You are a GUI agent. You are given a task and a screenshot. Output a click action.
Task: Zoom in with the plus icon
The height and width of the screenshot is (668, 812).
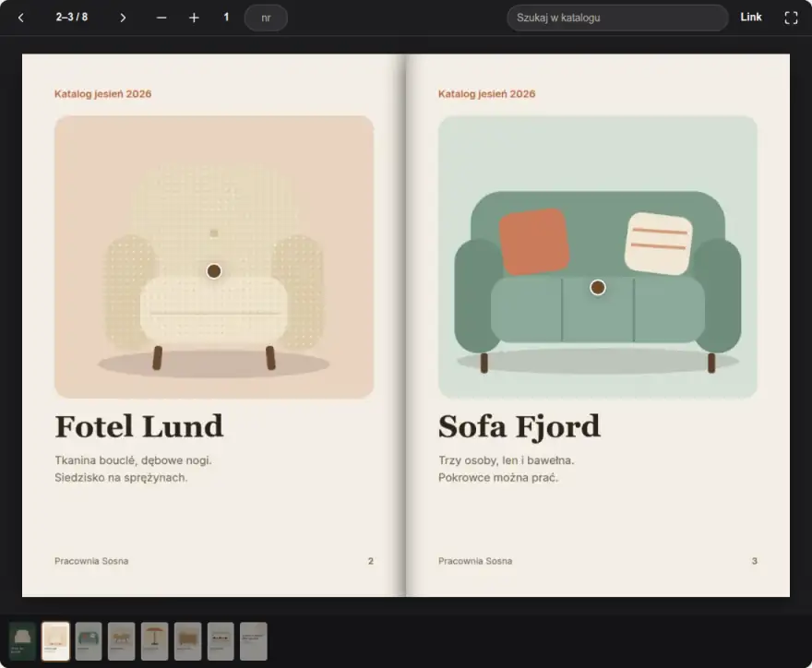[x=194, y=18]
